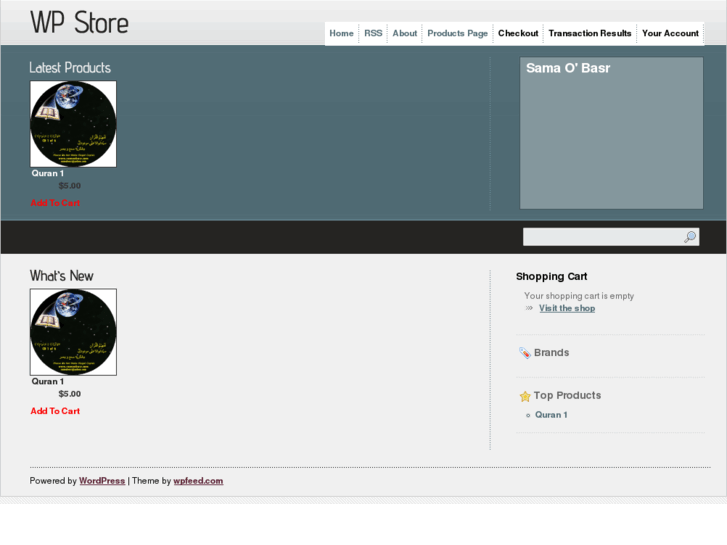Click the Brands tag icon
The image size is (727, 545).
524,353
